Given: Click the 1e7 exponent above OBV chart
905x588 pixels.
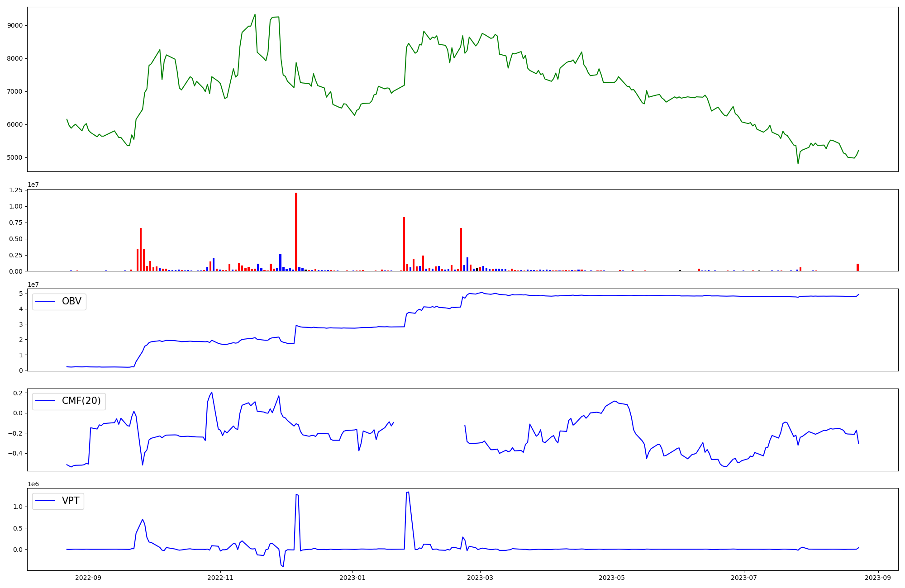Looking at the screenshot, I should 33,285.
